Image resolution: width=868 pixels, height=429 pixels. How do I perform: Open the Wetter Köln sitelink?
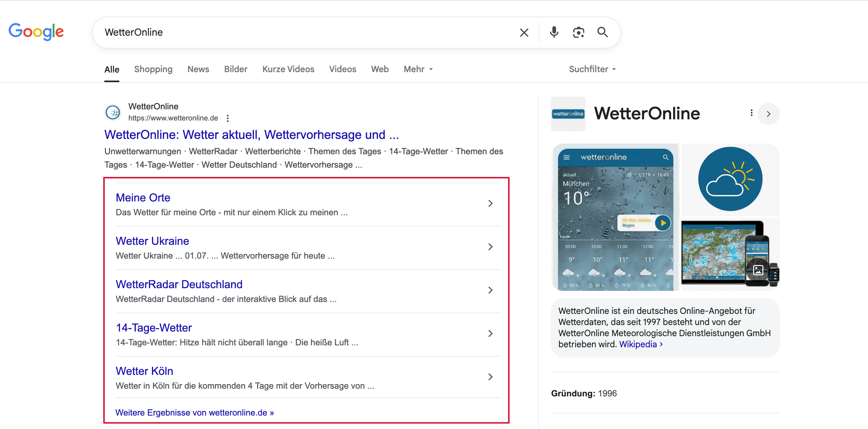pyautogui.click(x=144, y=371)
